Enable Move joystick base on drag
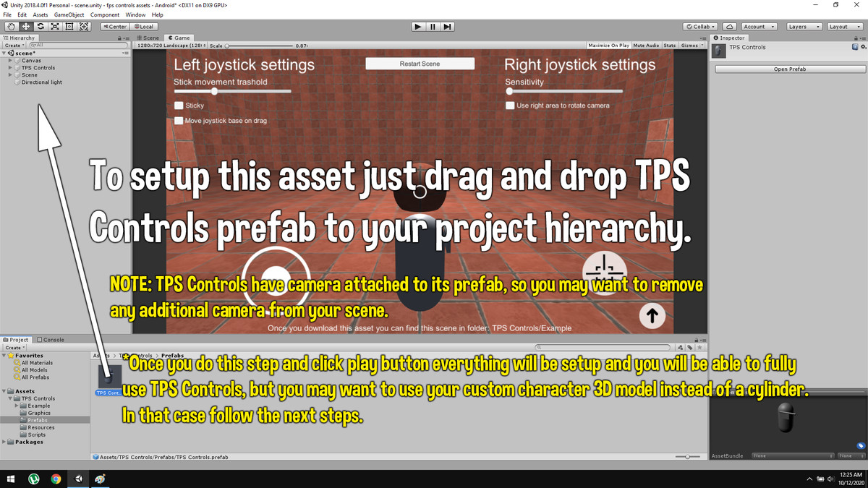 179,121
